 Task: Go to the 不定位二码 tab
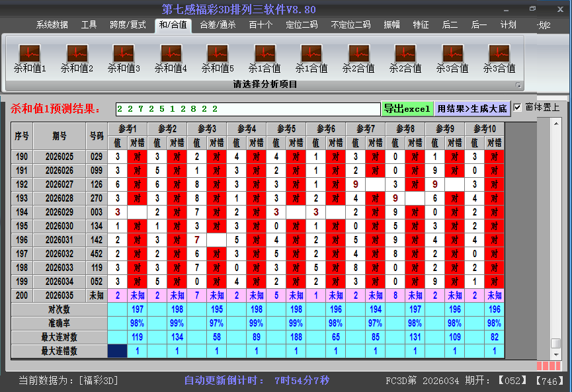[350, 25]
